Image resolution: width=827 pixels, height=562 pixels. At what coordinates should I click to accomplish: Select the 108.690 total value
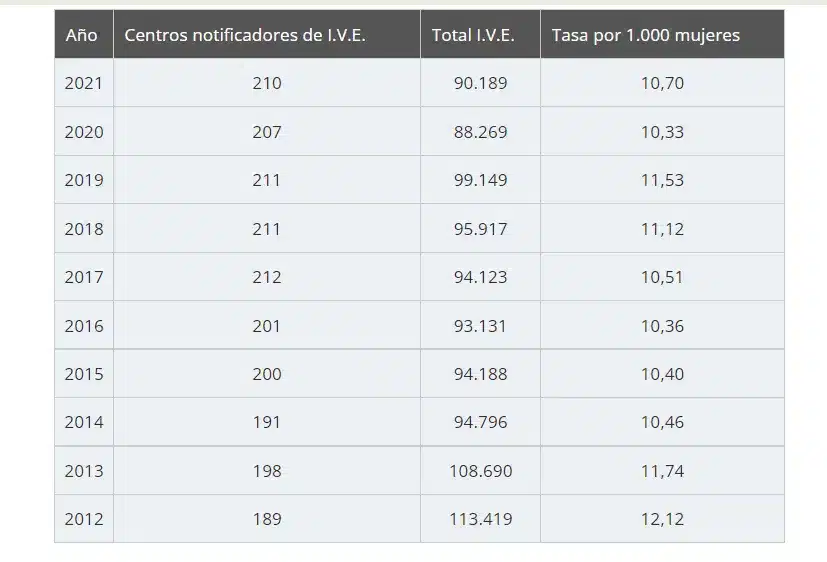480,471
